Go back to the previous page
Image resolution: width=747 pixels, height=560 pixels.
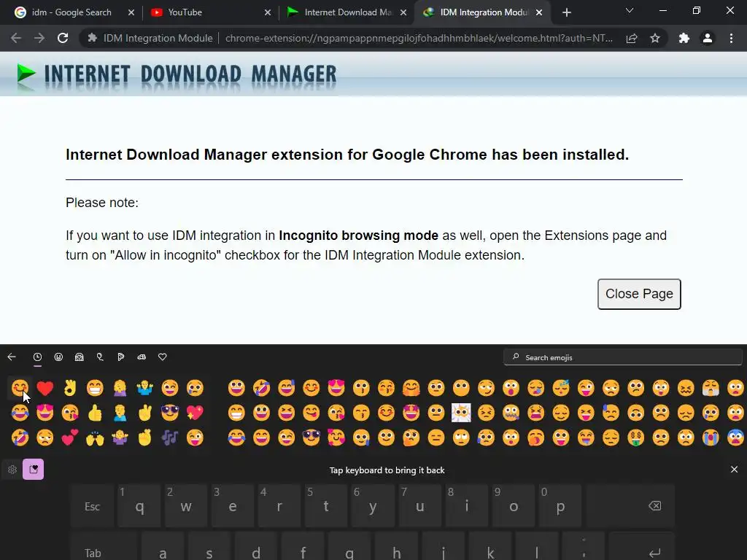16,38
